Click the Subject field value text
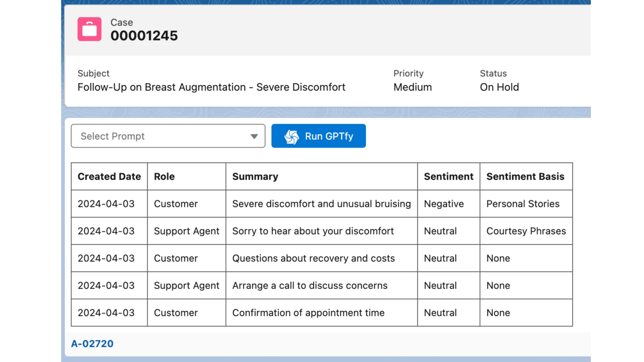644x362 pixels. pos(211,87)
